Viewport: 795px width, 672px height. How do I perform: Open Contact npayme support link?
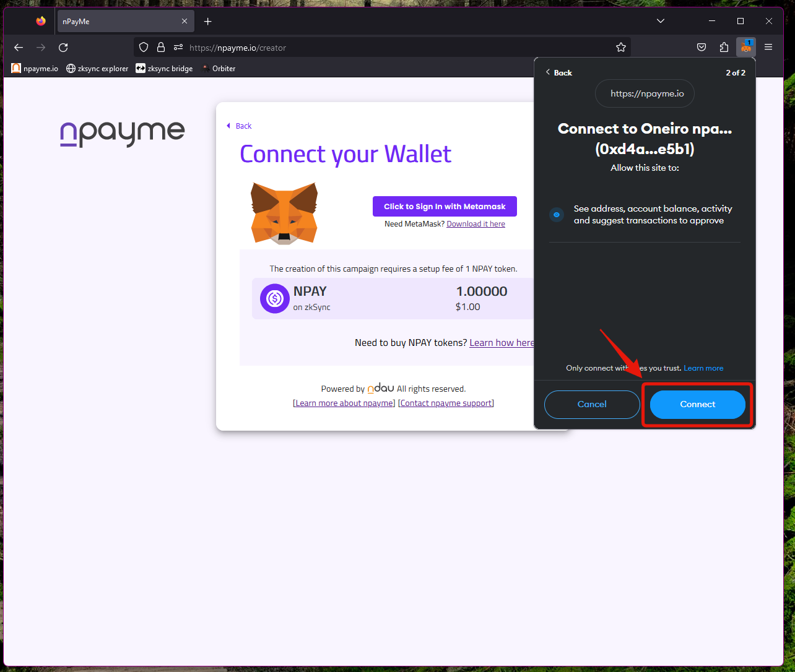[446, 403]
